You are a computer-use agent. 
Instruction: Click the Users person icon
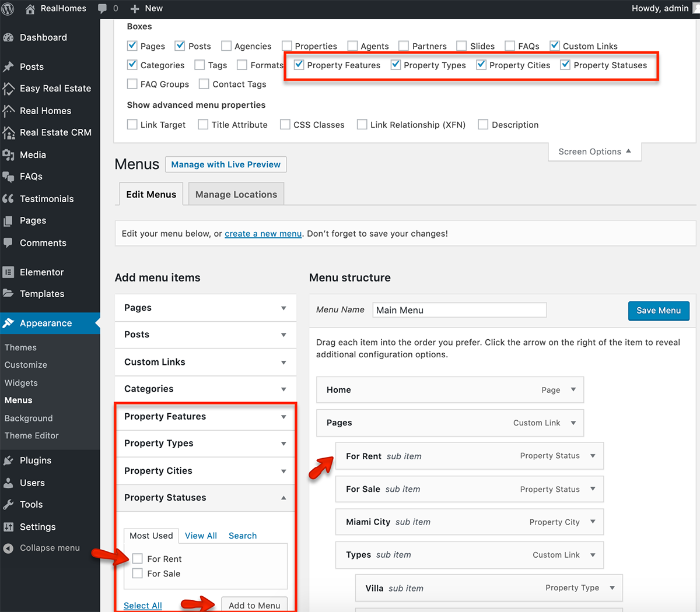click(9, 483)
